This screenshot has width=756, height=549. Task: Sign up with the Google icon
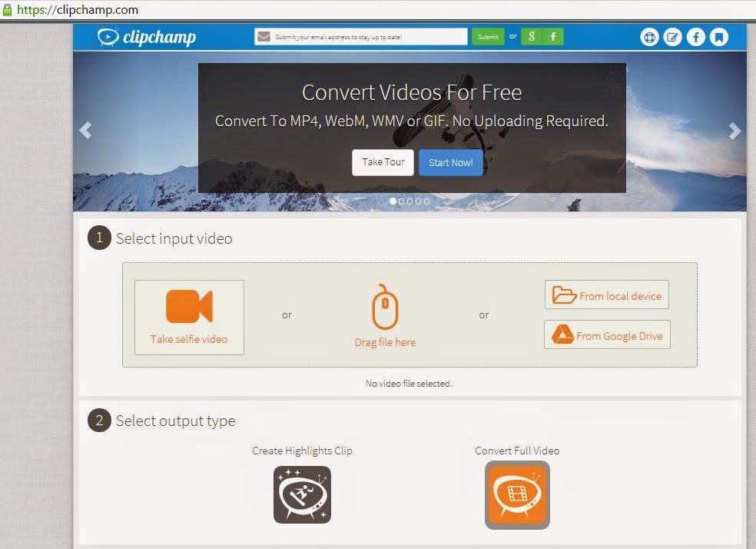click(x=531, y=36)
